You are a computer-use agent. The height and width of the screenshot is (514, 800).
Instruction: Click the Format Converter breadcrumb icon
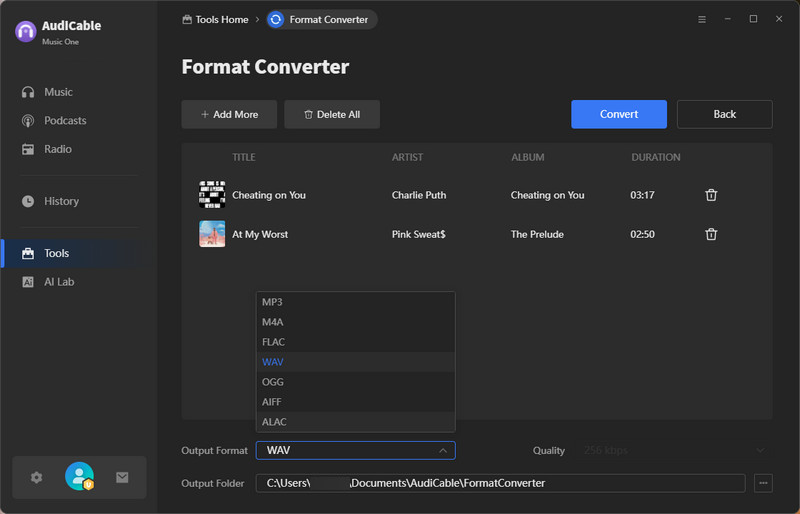pyautogui.click(x=276, y=19)
